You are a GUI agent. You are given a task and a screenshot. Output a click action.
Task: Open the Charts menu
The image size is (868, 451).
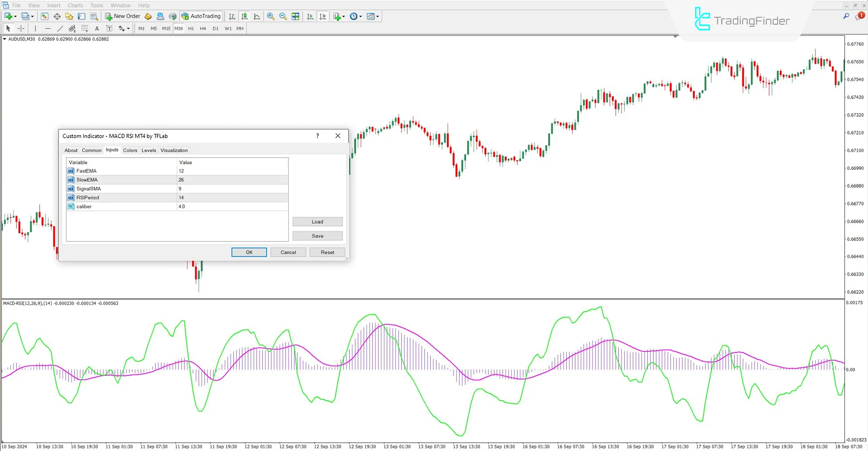tap(75, 5)
